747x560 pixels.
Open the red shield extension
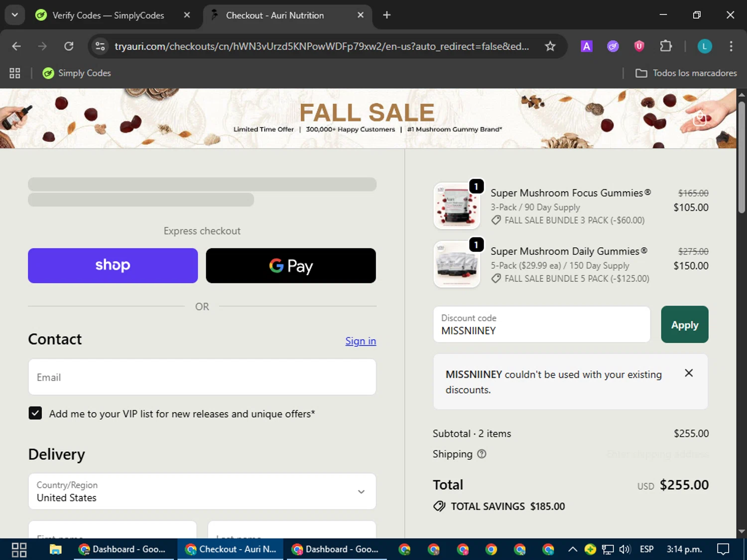click(639, 46)
